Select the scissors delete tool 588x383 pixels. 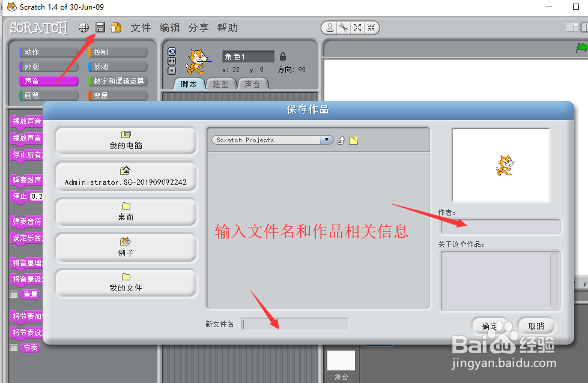[344, 28]
